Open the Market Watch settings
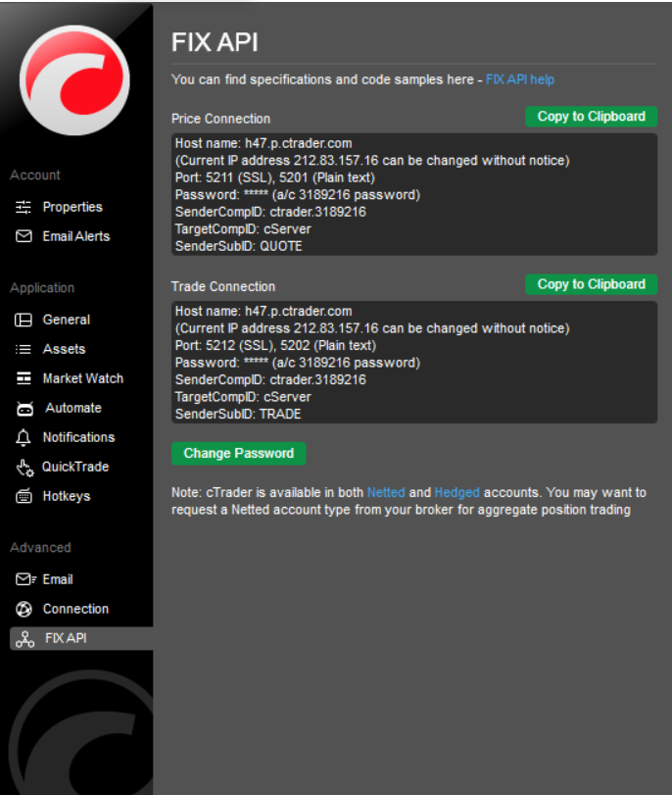This screenshot has width=672, height=795. 82,378
